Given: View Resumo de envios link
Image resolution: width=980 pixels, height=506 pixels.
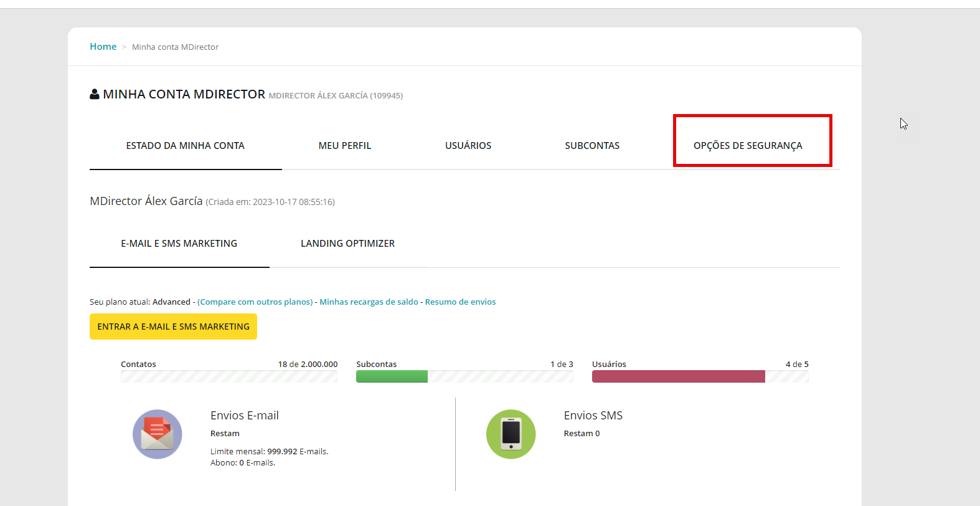Looking at the screenshot, I should (460, 302).
